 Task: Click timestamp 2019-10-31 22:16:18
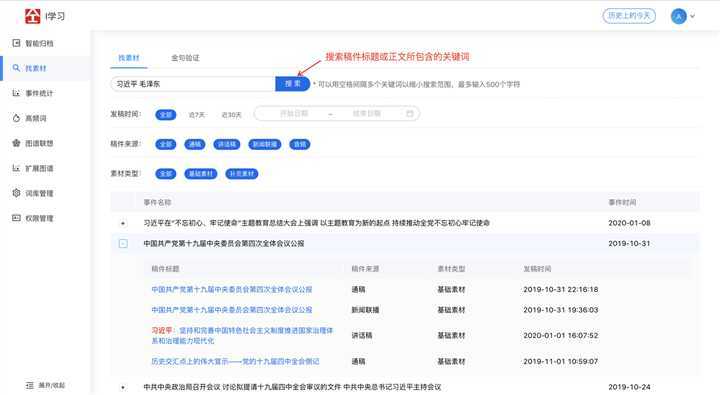click(x=561, y=289)
